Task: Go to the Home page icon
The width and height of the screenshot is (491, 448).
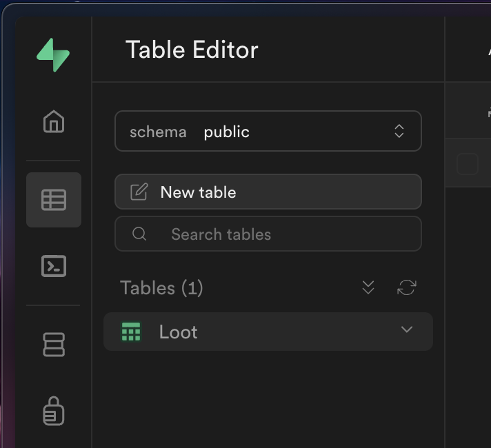Action: coord(54,122)
